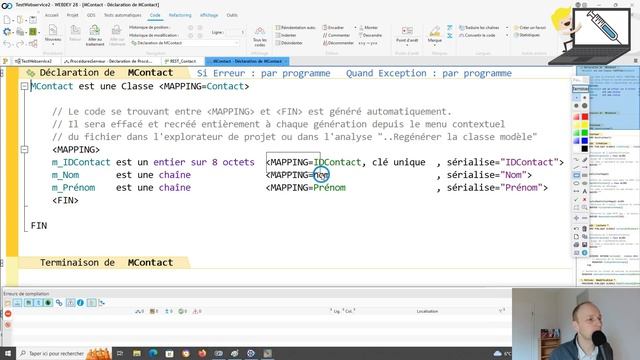Collapse the MContact class fold marker
The height and width of the screenshot is (360, 640).
pos(24,86)
